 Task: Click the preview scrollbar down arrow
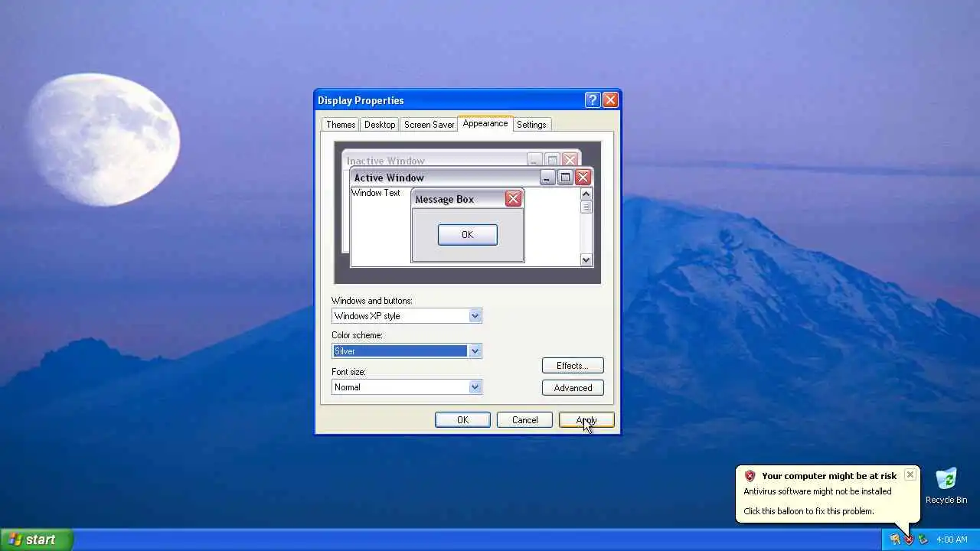586,260
